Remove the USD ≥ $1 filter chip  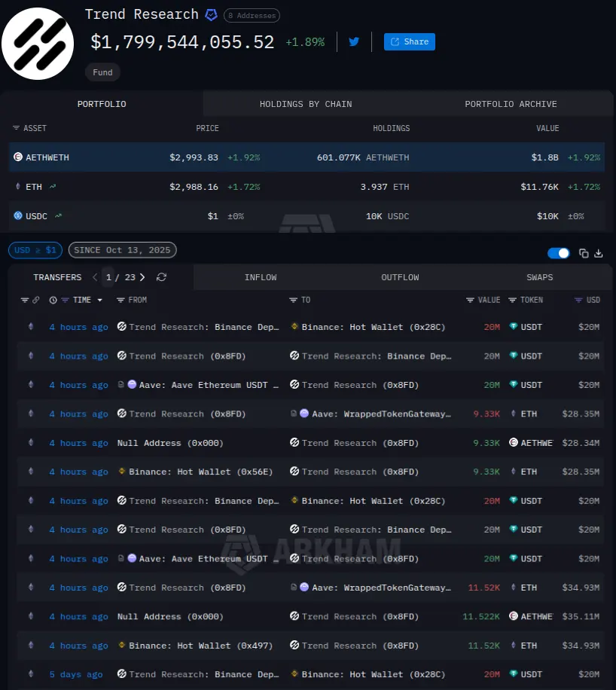point(35,250)
